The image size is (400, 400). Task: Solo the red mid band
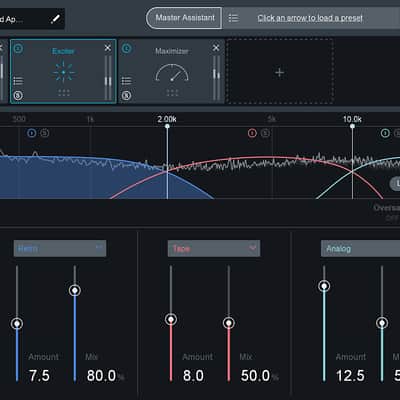click(265, 133)
